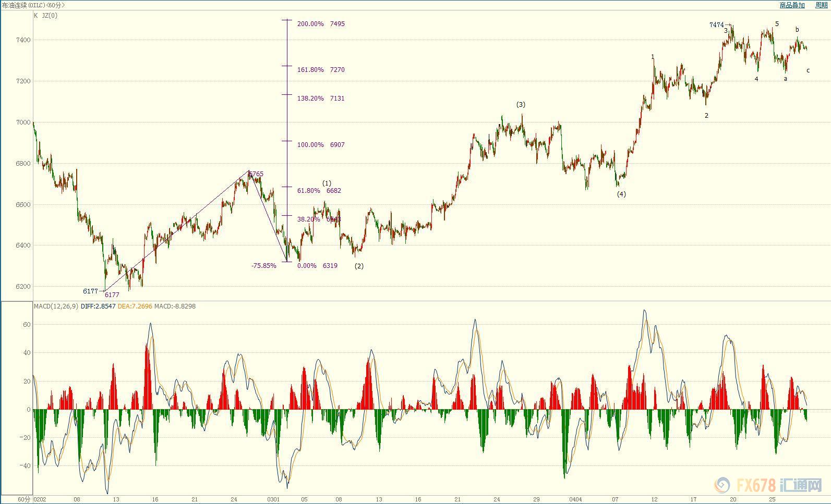Click the 0404 date on time axis

[x=575, y=499]
